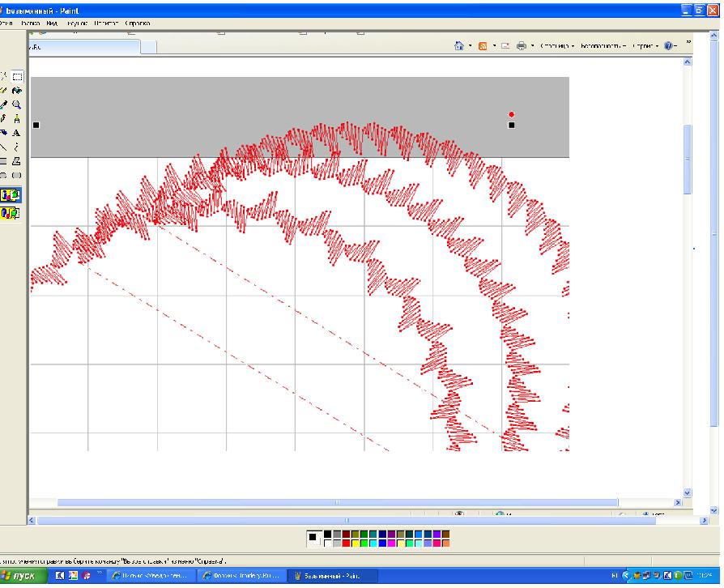724x588 pixels.
Task: Pick the red color in palette
Action: click(347, 543)
